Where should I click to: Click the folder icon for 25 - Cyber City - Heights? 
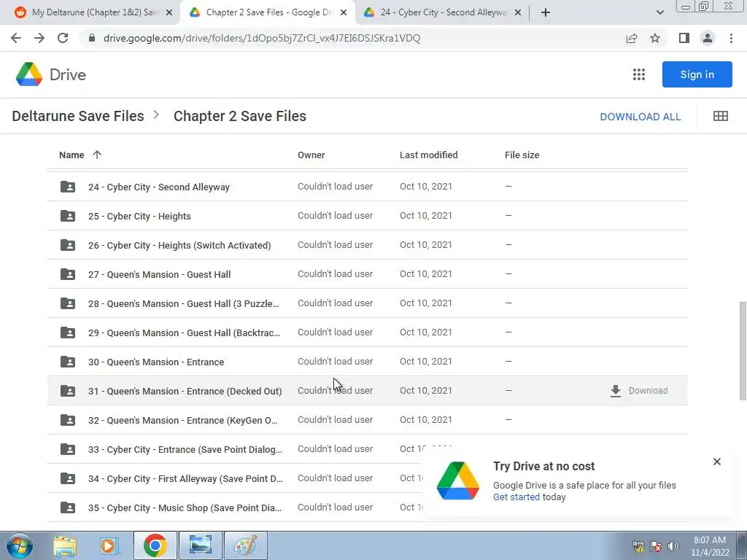click(68, 216)
